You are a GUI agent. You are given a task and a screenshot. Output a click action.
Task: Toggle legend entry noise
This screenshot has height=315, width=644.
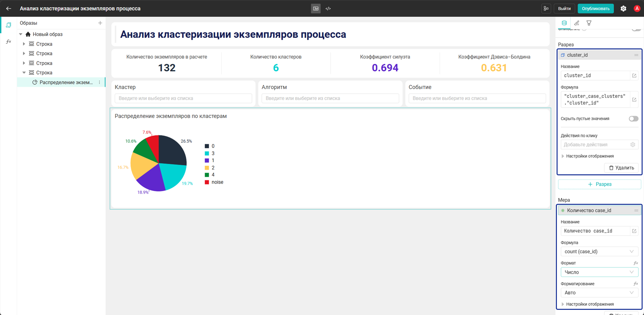[x=214, y=182]
